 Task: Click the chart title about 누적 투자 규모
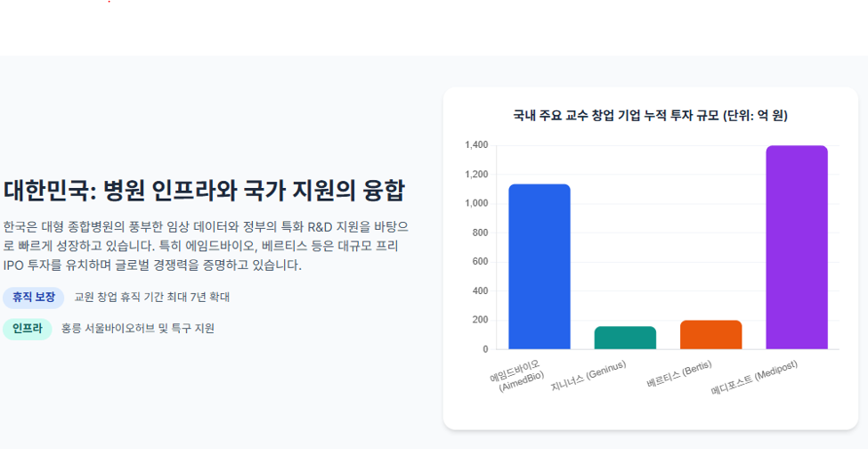(651, 116)
